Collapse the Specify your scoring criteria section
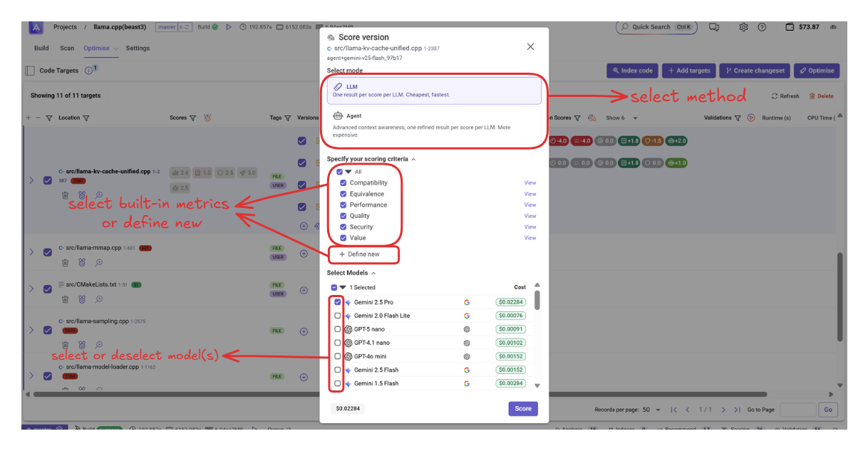 (413, 160)
